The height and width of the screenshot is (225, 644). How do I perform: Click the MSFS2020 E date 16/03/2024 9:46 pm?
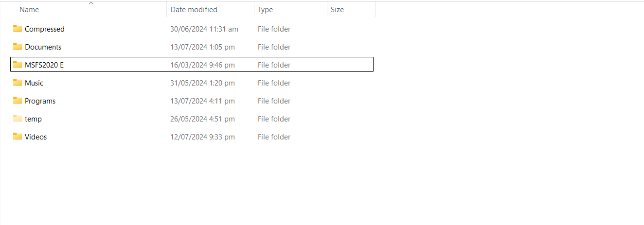(x=202, y=65)
